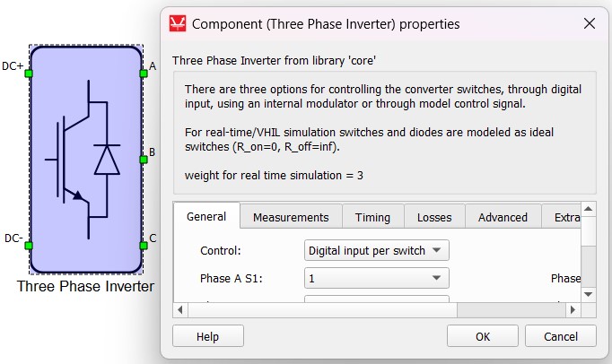Click the phase B output port
This screenshot has height=364, width=612.
143,160
